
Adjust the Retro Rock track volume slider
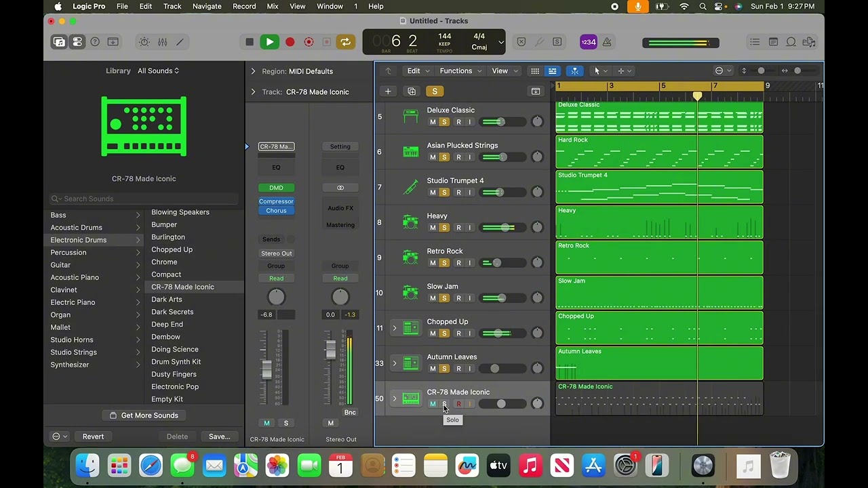pos(502,263)
